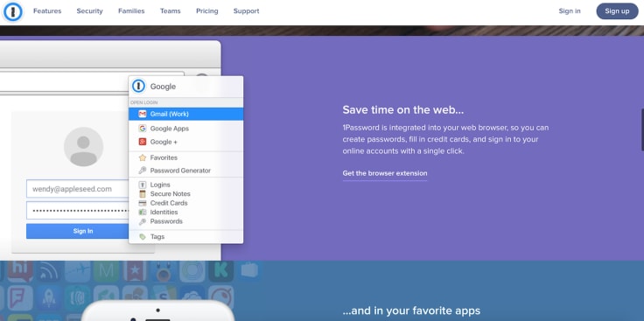Open the Support page
Screen dimensions: 644x321
[247, 11]
